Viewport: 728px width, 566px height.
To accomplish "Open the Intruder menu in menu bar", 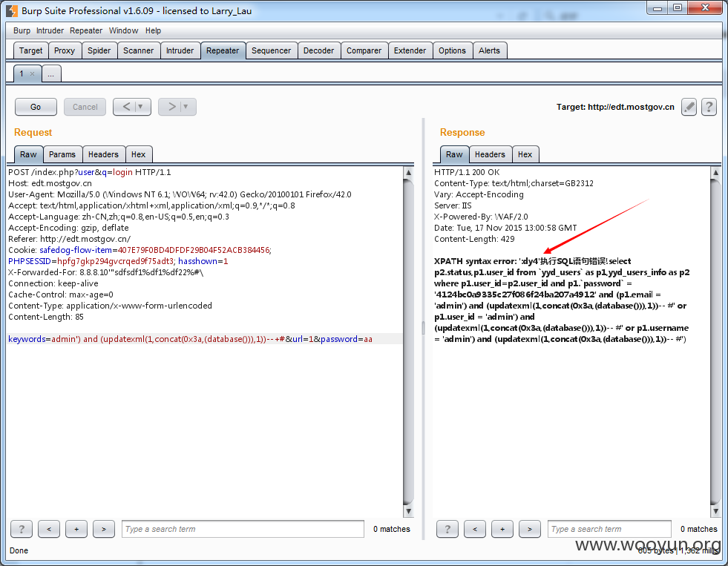I will 50,30.
